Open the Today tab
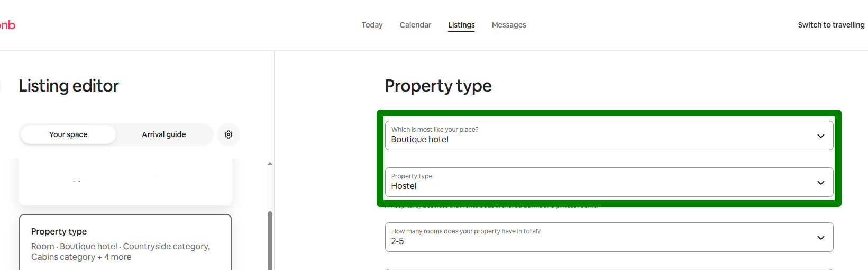Image resolution: width=868 pixels, height=270 pixels. tap(372, 25)
